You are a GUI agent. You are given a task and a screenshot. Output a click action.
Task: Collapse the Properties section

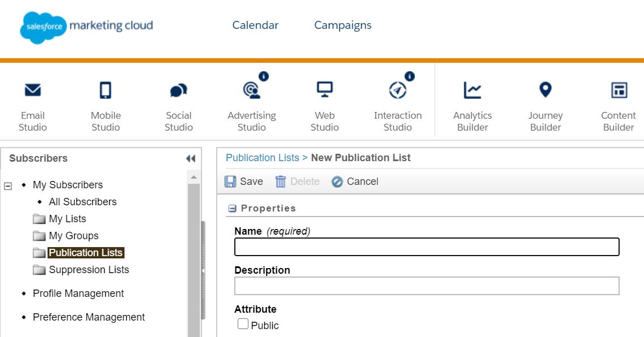point(232,209)
